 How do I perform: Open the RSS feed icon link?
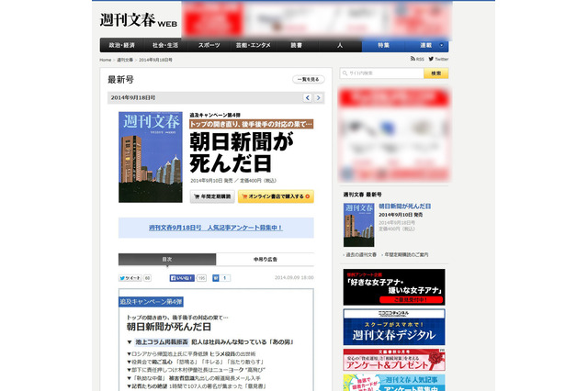(417, 59)
